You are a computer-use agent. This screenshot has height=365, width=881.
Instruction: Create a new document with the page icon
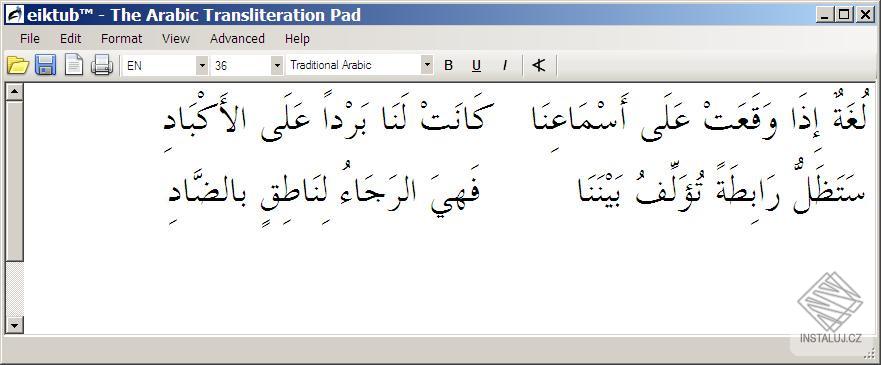[74, 65]
